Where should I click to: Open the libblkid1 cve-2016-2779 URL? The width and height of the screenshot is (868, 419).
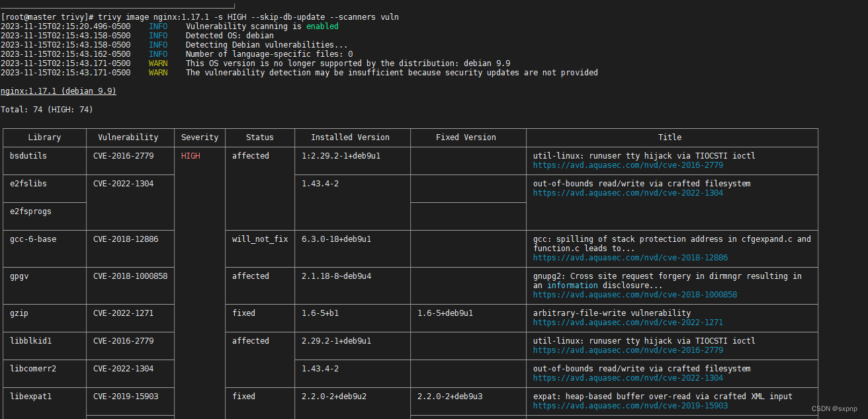tap(628, 350)
